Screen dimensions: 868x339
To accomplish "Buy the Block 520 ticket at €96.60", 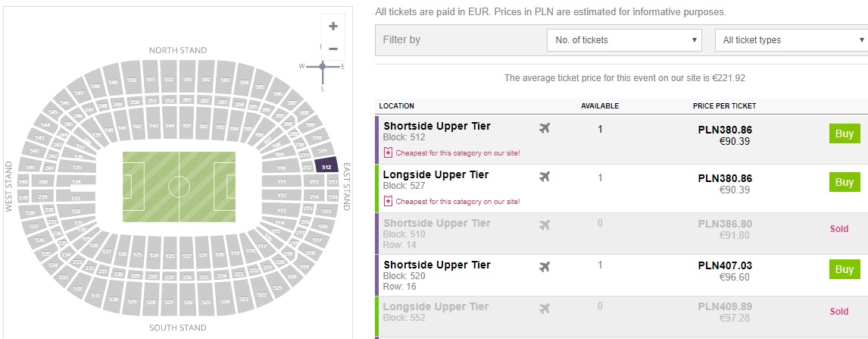I will tap(845, 269).
